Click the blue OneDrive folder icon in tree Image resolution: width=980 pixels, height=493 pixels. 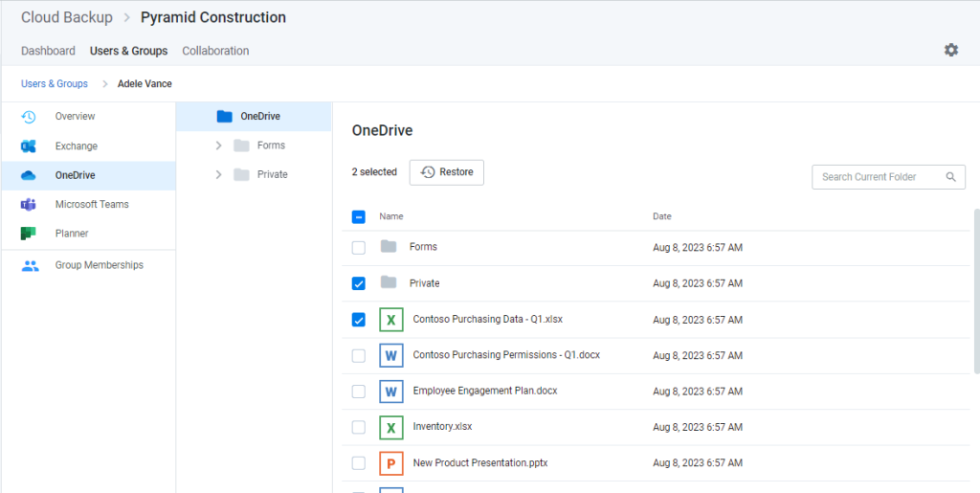pos(224,116)
